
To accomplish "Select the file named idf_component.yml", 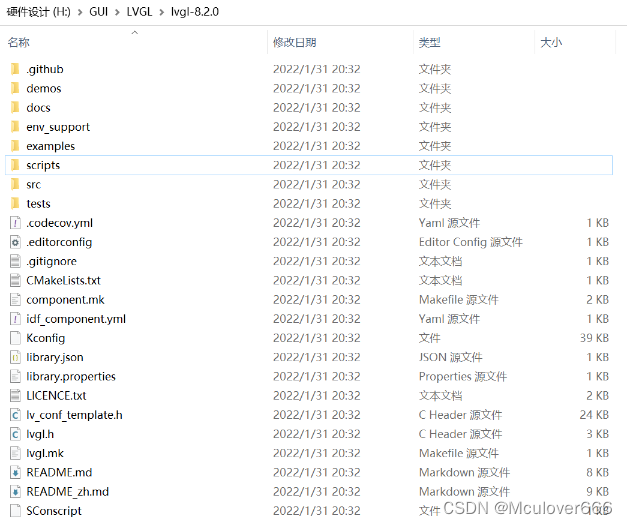I will pyautogui.click(x=76, y=319).
